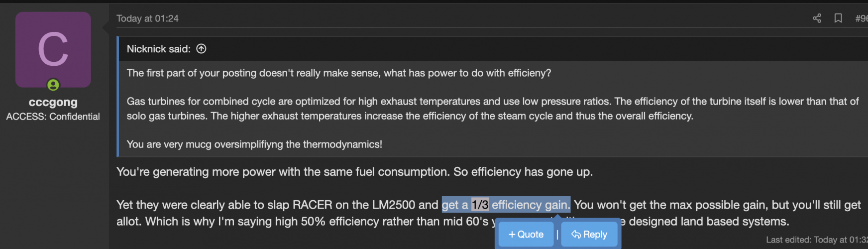This screenshot has height=249, width=868.
Task: Bookmark this post using the bookmark icon
Action: 838,18
